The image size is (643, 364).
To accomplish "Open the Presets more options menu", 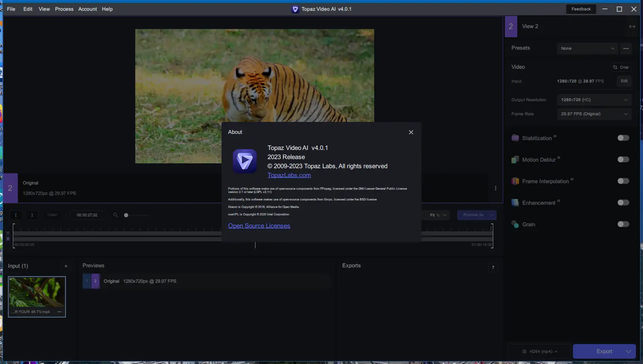I will [626, 49].
